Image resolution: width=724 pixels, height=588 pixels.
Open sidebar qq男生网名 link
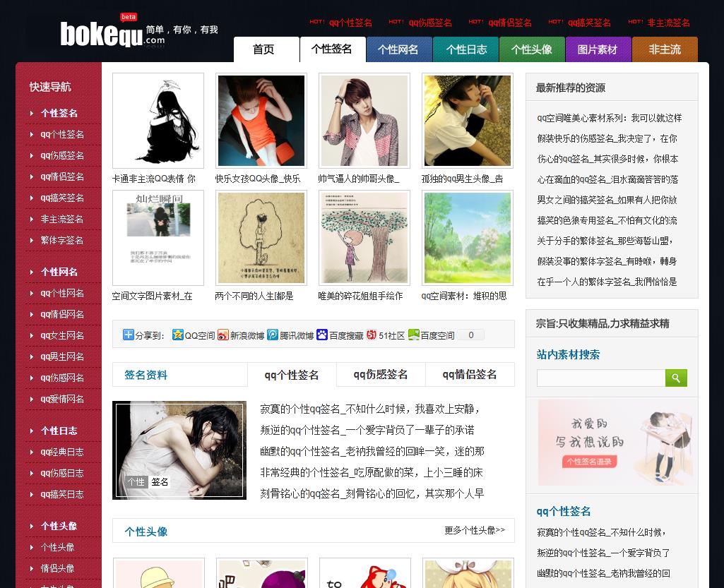click(x=62, y=356)
